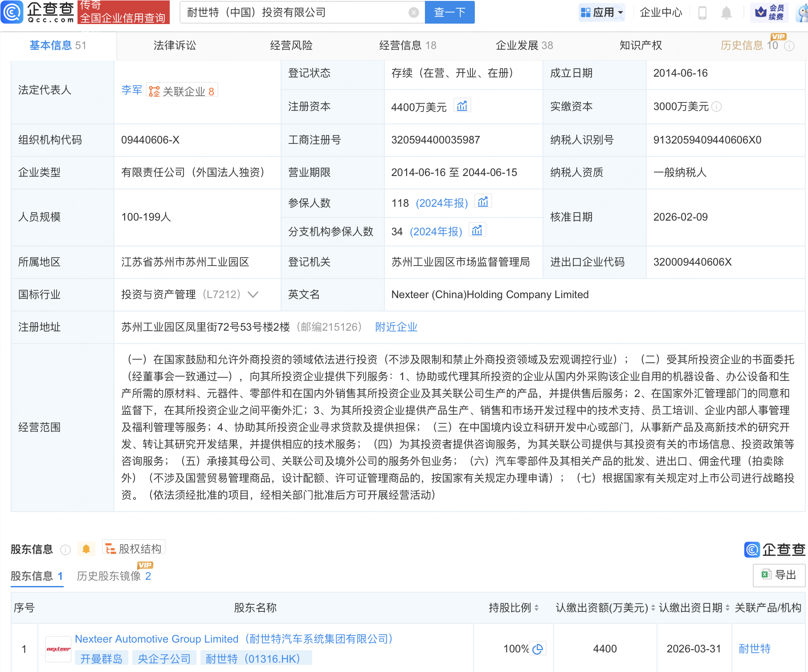Export shareholder data with 导出 button
Image resolution: width=808 pixels, height=672 pixels.
pyautogui.click(x=779, y=575)
